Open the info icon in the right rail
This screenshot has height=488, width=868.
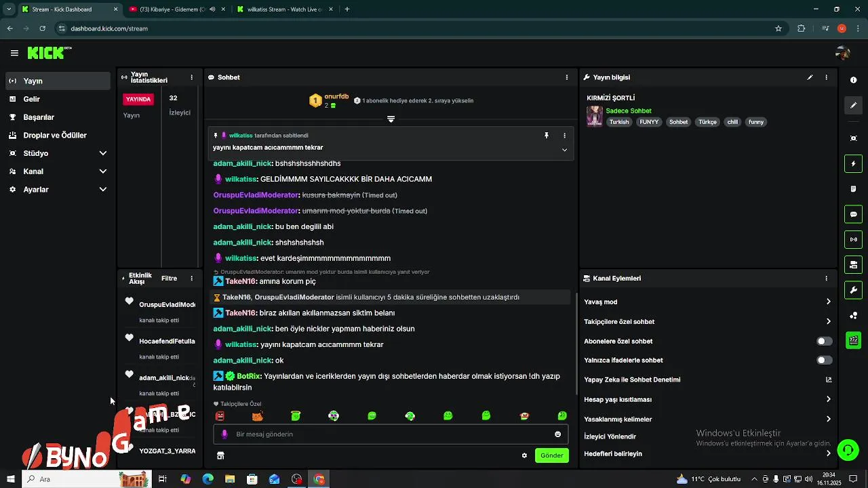(853, 80)
